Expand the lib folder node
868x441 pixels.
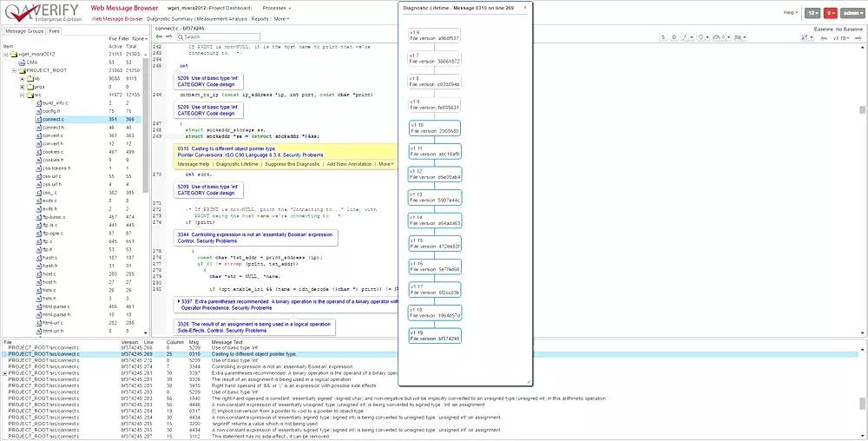tap(23, 79)
